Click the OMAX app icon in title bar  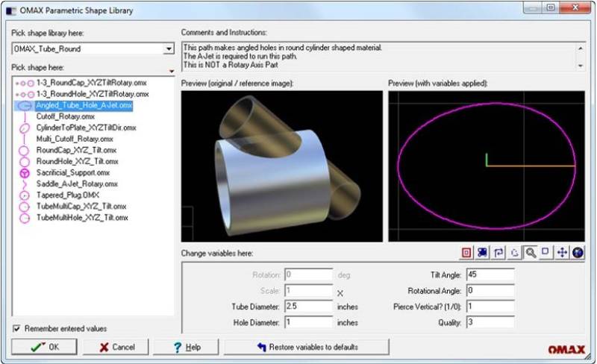pos(11,11)
